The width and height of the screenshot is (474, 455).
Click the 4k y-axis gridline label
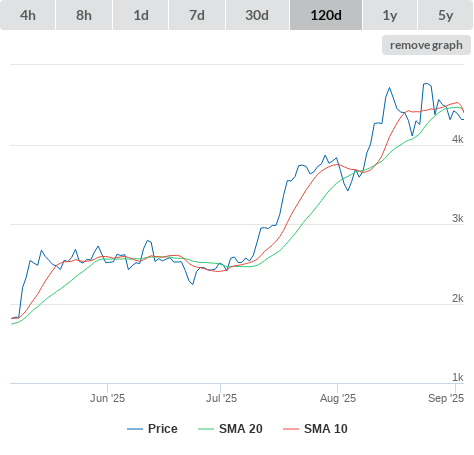click(458, 139)
